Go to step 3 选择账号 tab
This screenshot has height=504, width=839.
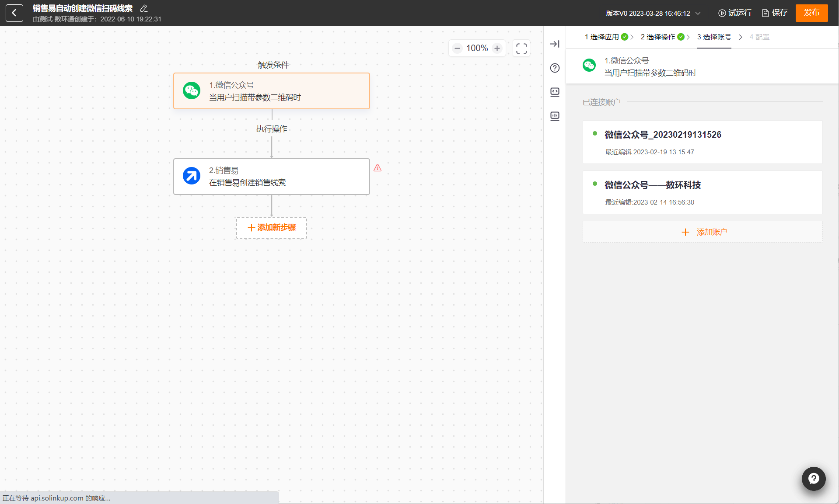coord(714,37)
